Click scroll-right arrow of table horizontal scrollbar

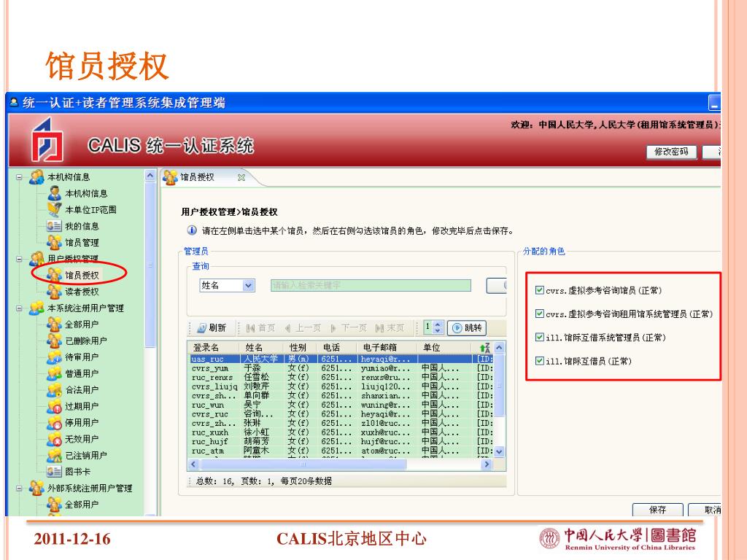click(486, 464)
